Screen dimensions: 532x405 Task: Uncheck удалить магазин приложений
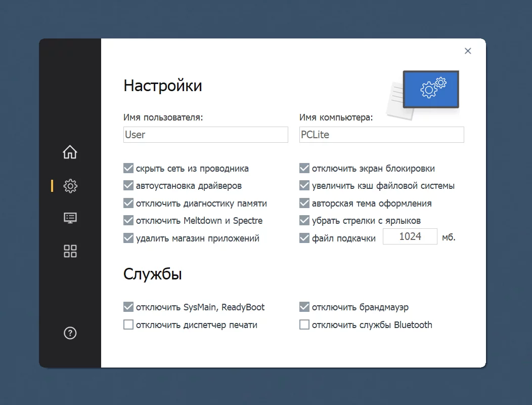click(x=128, y=238)
